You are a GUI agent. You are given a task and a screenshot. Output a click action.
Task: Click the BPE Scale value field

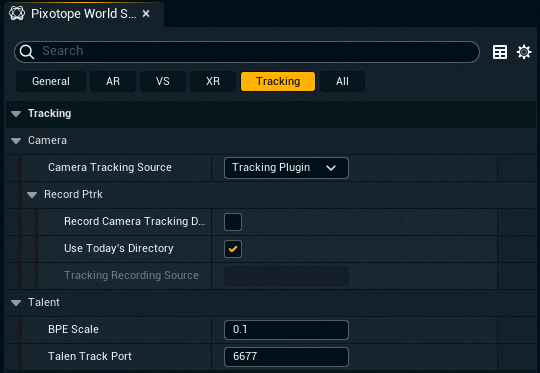tap(286, 330)
